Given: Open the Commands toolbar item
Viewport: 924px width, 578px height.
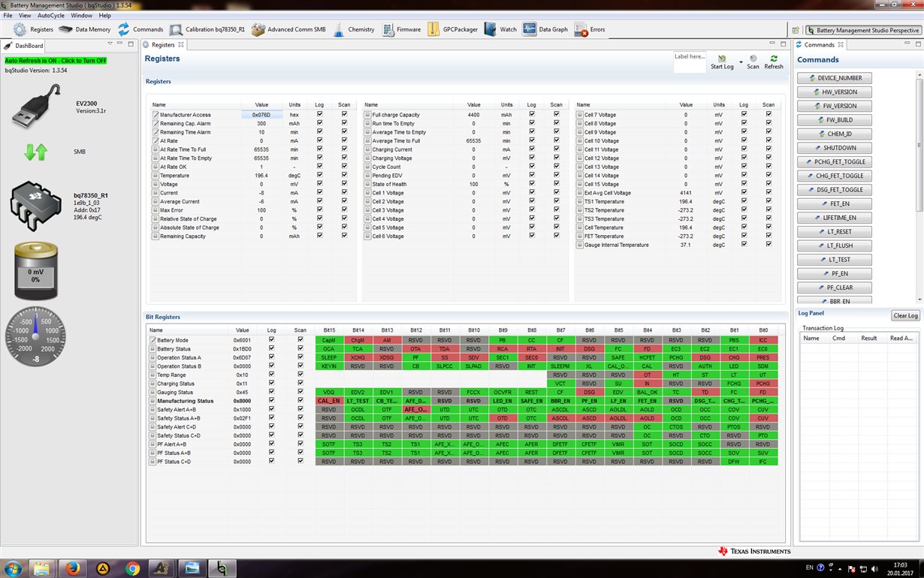Looking at the screenshot, I should [140, 29].
